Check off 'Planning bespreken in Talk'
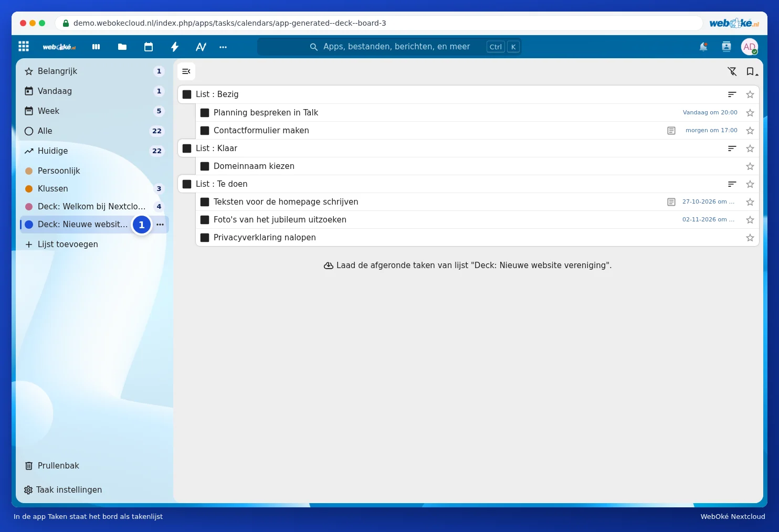 (x=205, y=113)
